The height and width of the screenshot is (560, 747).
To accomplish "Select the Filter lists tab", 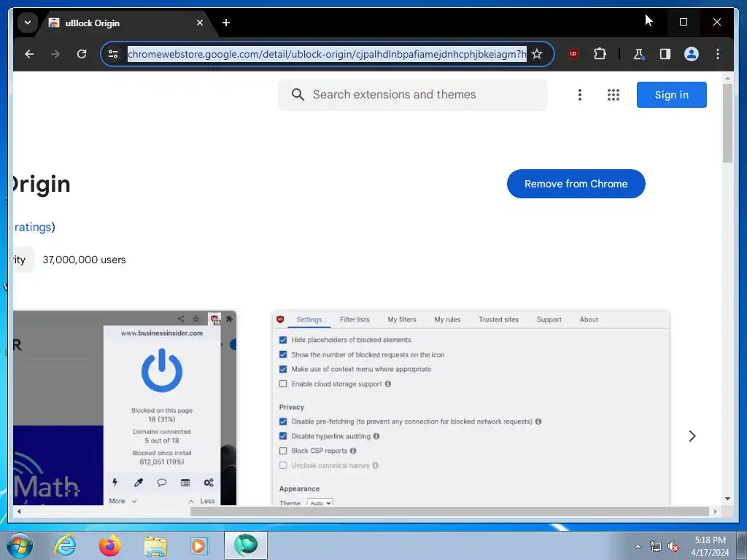I will 355,319.
